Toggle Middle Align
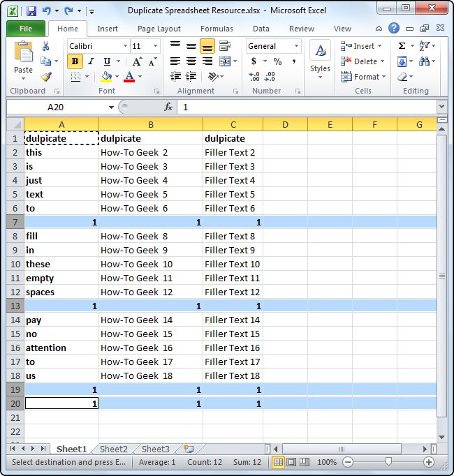The image size is (454, 476). click(x=191, y=46)
